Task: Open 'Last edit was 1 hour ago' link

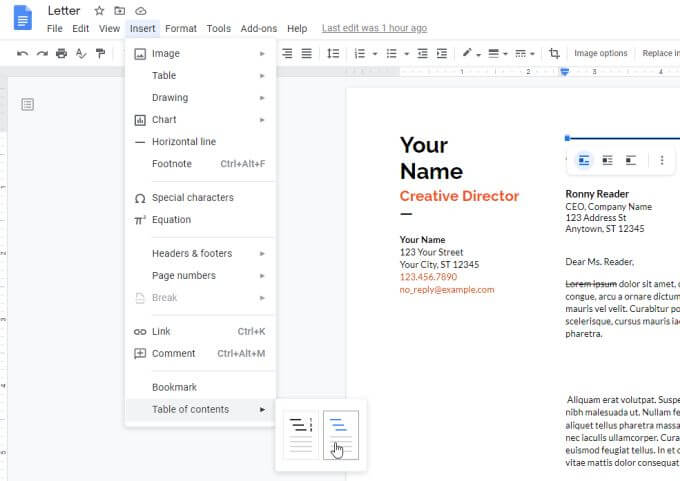Action: 374,28
